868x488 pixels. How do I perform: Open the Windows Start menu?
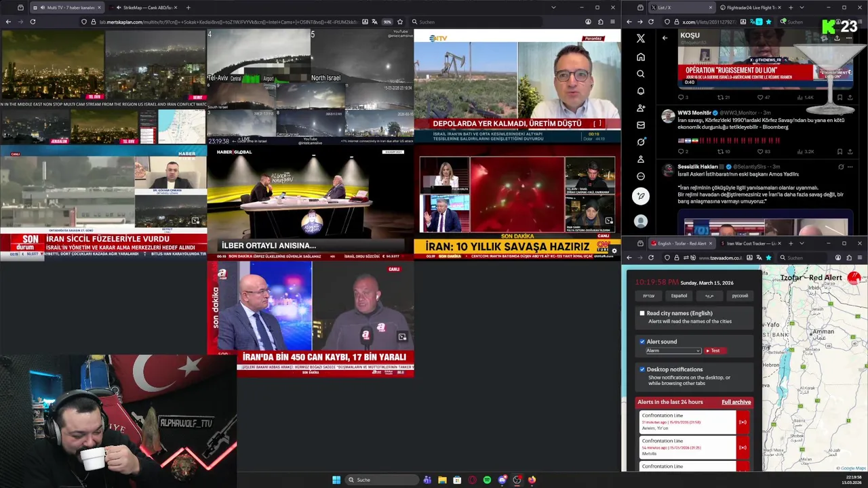point(336,480)
